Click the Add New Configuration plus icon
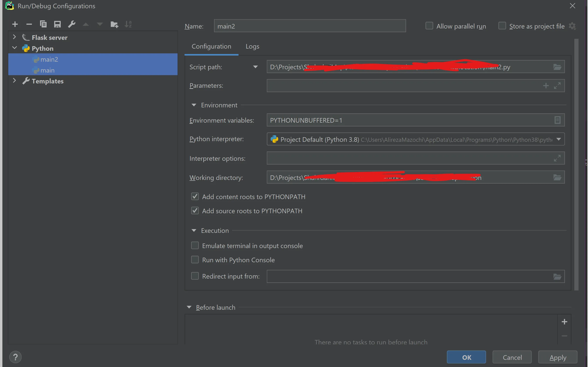The image size is (588, 367). [15, 24]
